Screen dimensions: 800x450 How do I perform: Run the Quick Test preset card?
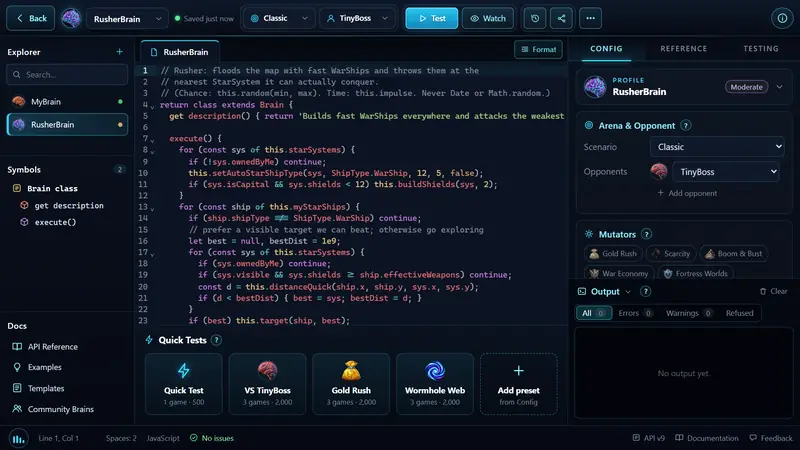coord(184,384)
